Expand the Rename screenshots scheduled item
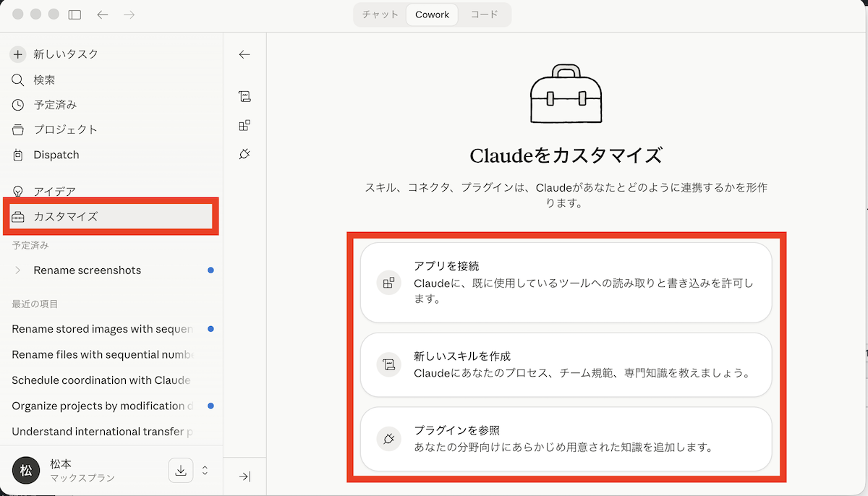868x496 pixels. (18, 270)
